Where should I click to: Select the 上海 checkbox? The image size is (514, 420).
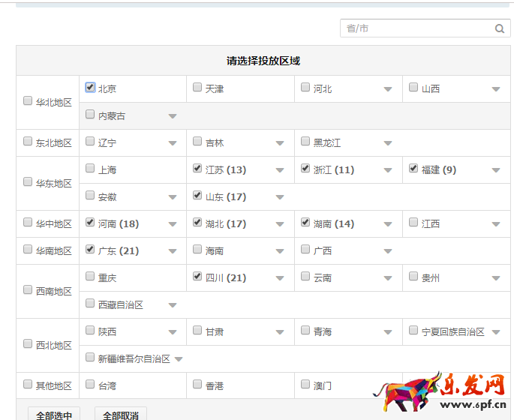[90, 168]
